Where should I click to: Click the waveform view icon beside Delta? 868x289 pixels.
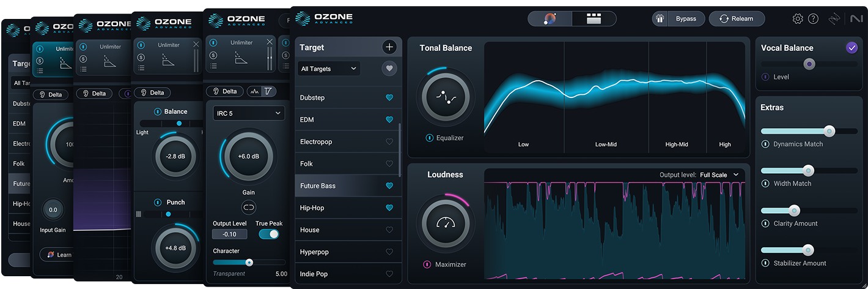pyautogui.click(x=254, y=92)
